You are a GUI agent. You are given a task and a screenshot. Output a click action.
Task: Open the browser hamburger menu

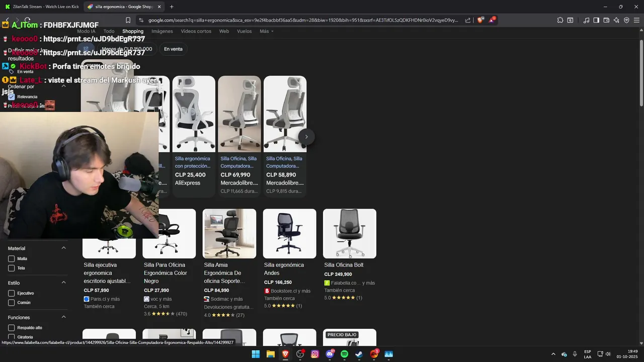[636, 20]
